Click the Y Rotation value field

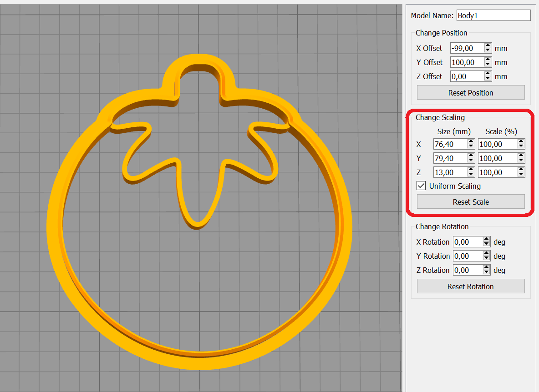point(468,256)
